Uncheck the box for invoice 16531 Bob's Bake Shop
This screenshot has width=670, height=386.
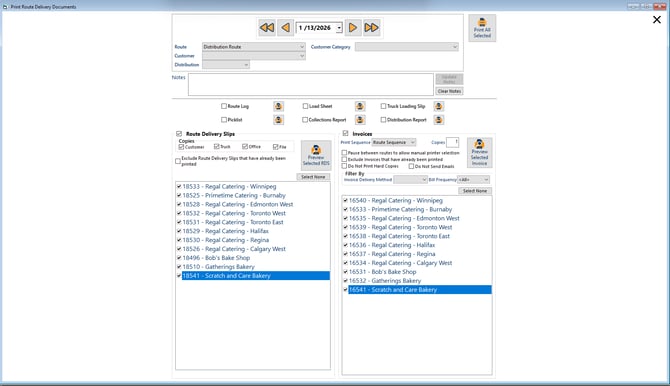(345, 272)
